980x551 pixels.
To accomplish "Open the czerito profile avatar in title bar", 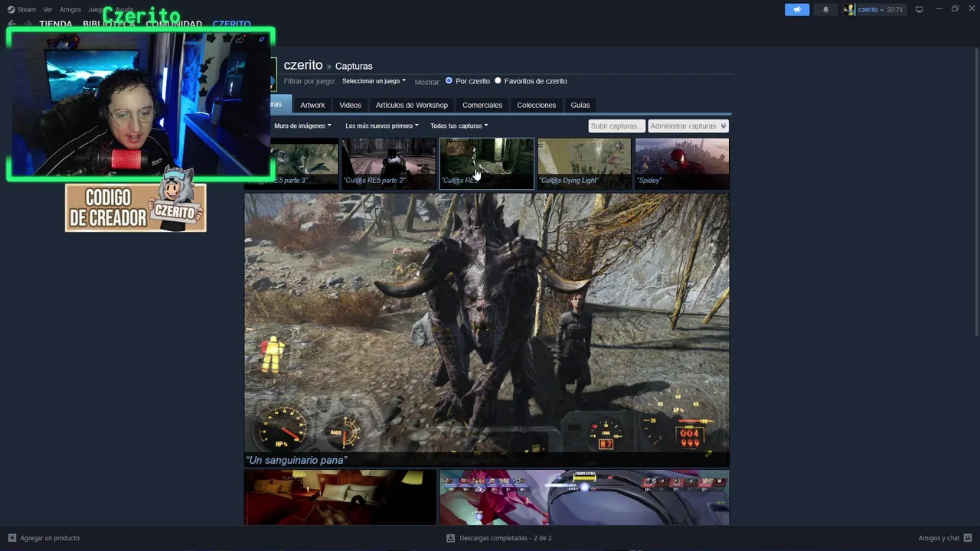I will tap(849, 9).
